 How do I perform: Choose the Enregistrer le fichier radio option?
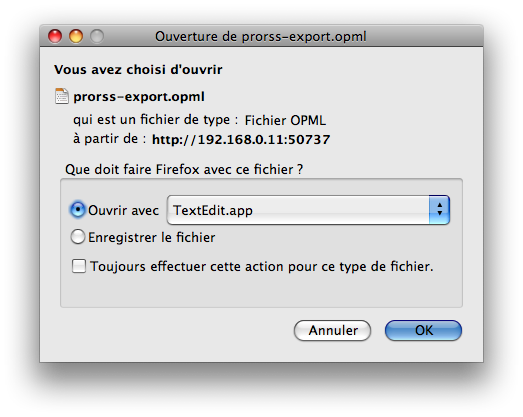click(x=78, y=237)
